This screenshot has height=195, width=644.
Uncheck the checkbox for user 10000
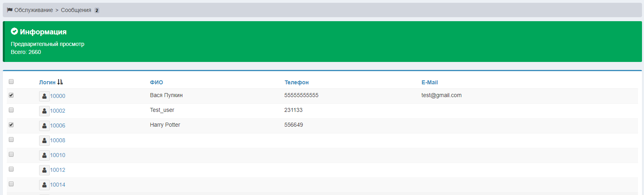coord(11,95)
